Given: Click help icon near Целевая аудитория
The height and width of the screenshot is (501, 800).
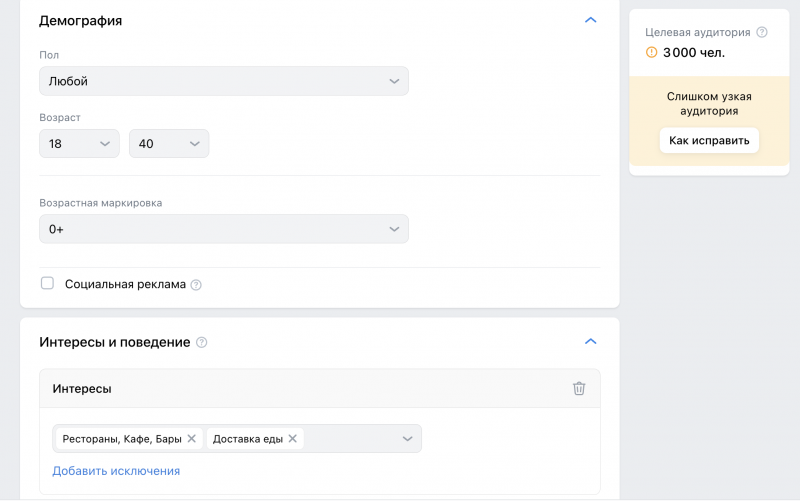Looking at the screenshot, I should [x=762, y=32].
